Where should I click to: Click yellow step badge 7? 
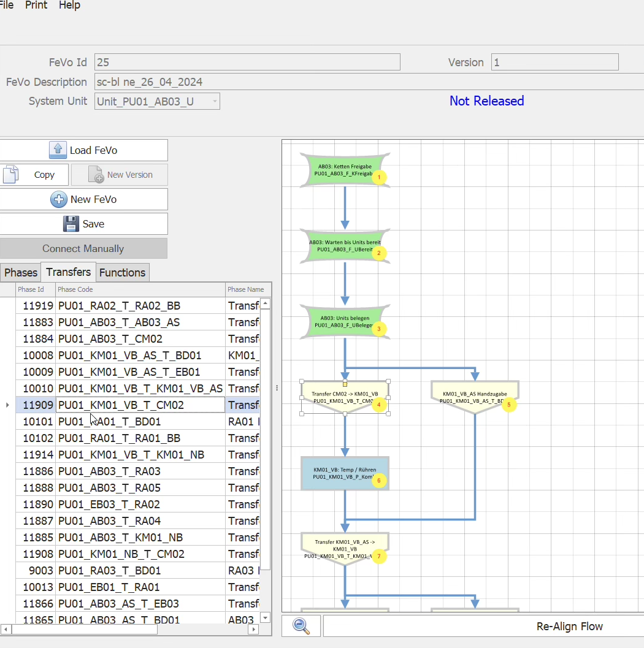point(379,556)
